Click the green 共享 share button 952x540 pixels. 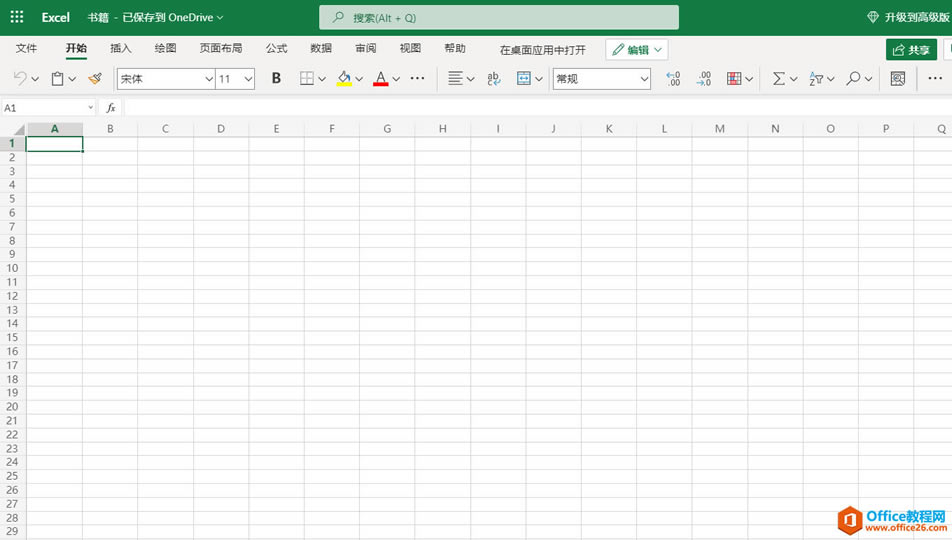click(x=911, y=50)
